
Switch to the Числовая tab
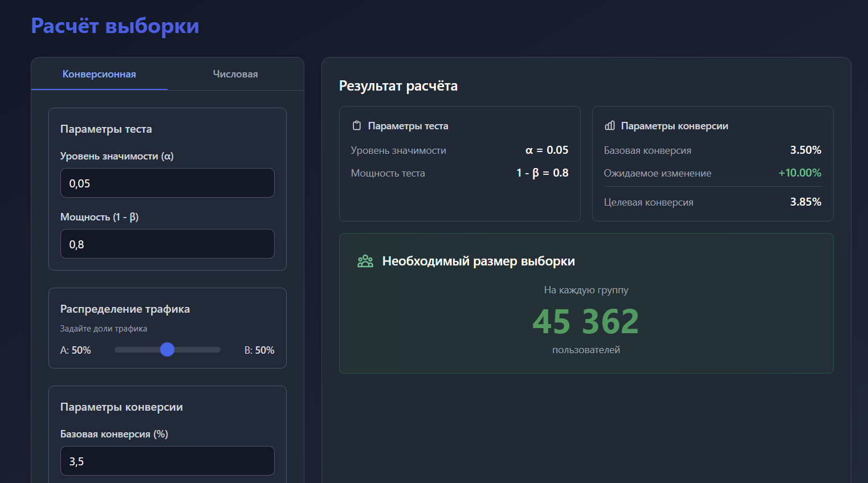pos(235,73)
